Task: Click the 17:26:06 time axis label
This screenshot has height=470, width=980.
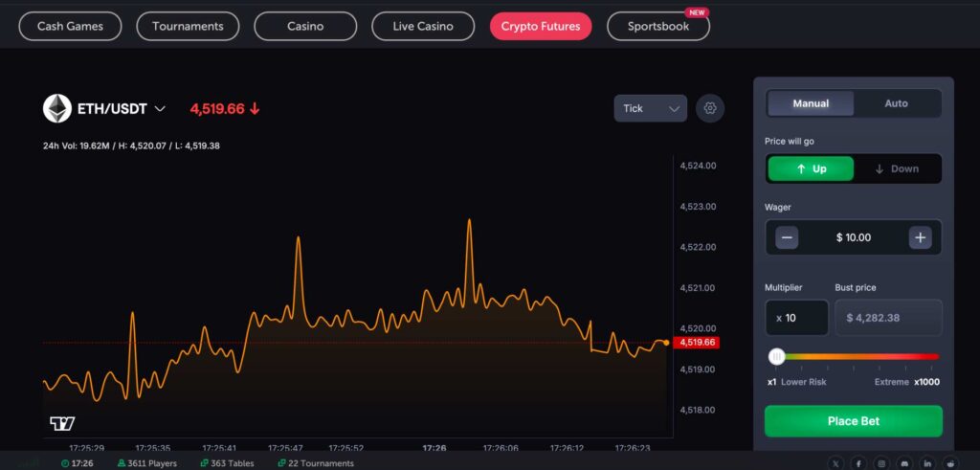Action: click(x=501, y=448)
